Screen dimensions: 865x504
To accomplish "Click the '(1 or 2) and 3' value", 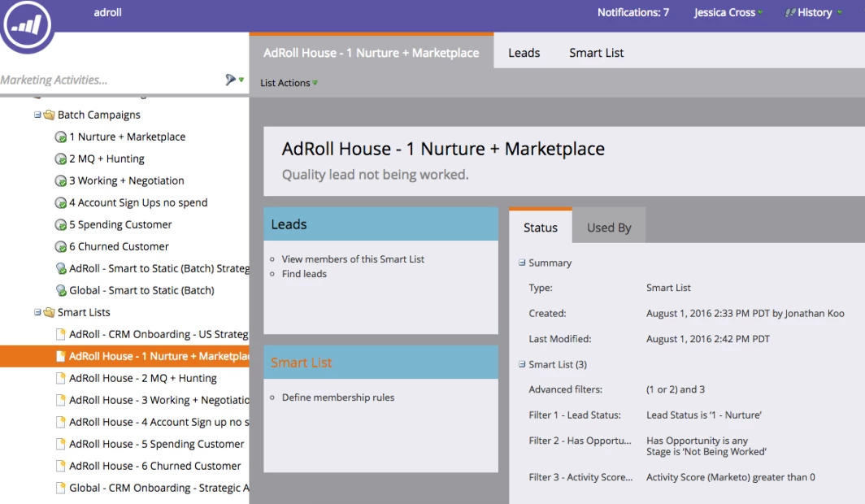I will click(x=676, y=389).
